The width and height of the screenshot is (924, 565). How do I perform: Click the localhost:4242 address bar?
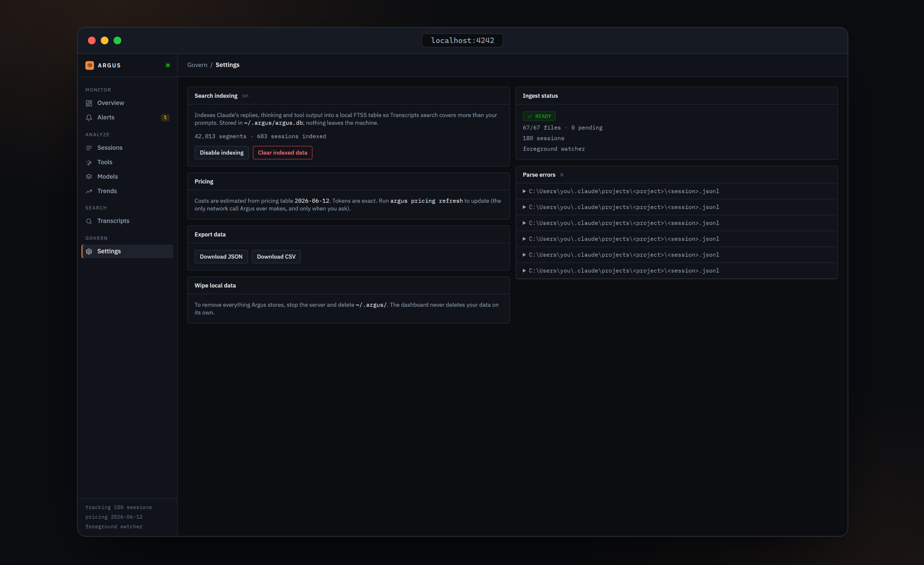coord(462,40)
